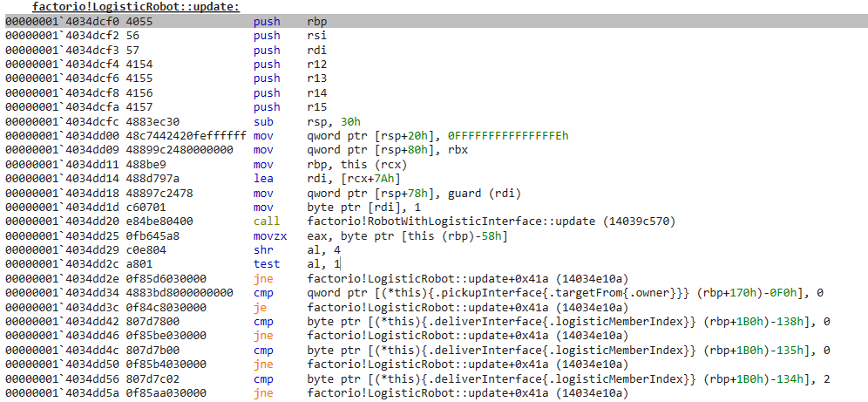Follow call target RobotWithLogisticInterface::update (14039c570)
This screenshot has height=402, width=868.
(492, 221)
